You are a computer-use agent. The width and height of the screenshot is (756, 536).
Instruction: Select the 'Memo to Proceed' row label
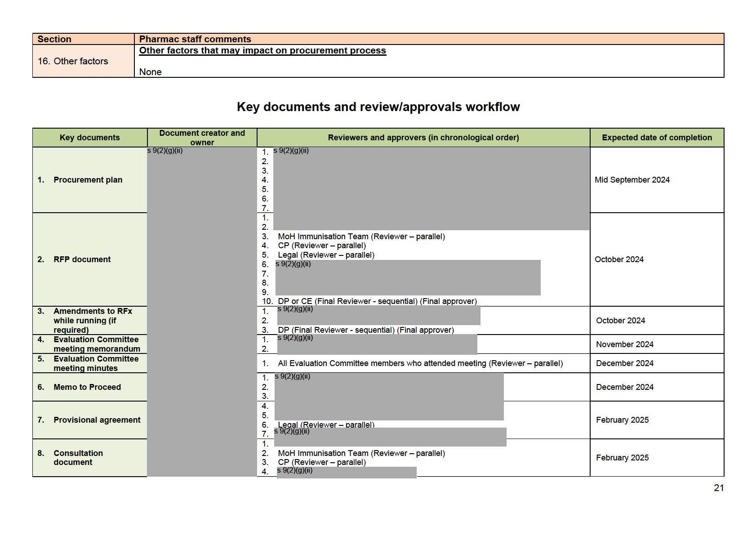coord(87,387)
